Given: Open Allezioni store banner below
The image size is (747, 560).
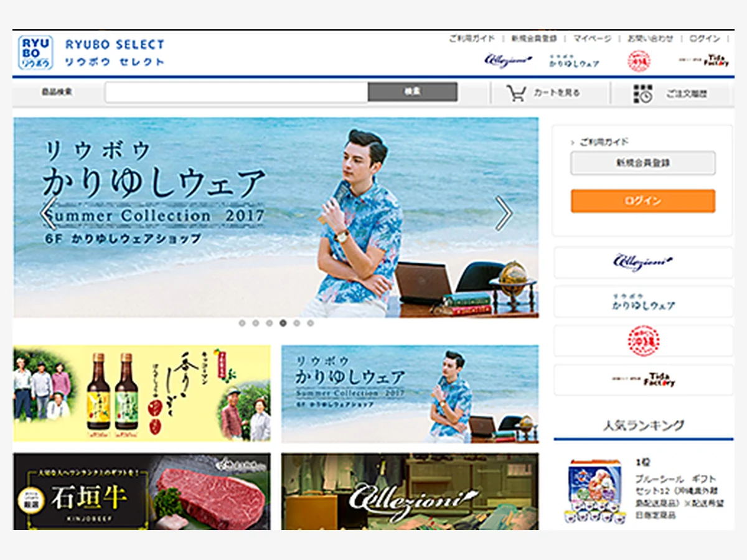Looking at the screenshot, I should point(410,492).
